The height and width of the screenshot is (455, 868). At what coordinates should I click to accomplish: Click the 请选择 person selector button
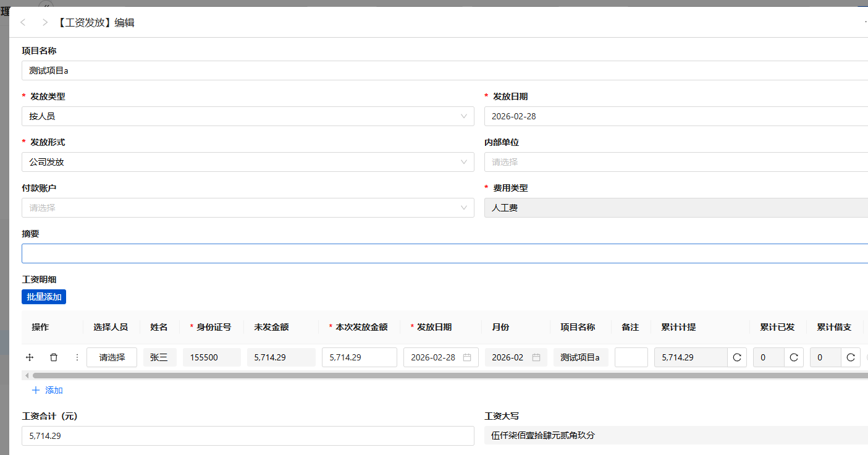112,357
